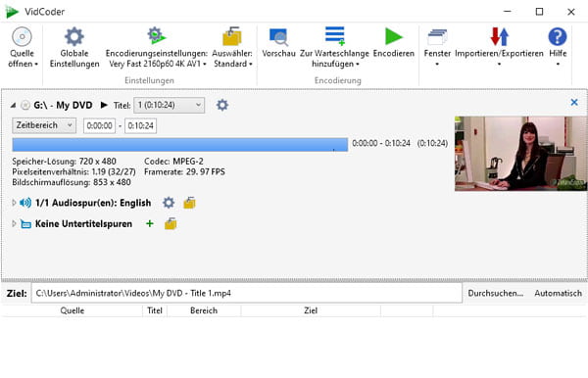Click the Automatisch button

(558, 293)
